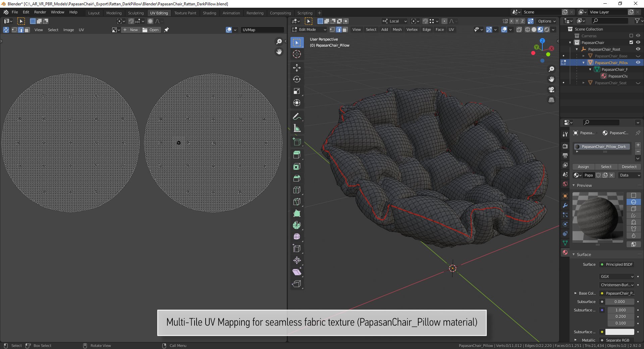Viewport: 644px width, 349px height.
Task: Select the Measure tool
Action: 297,128
